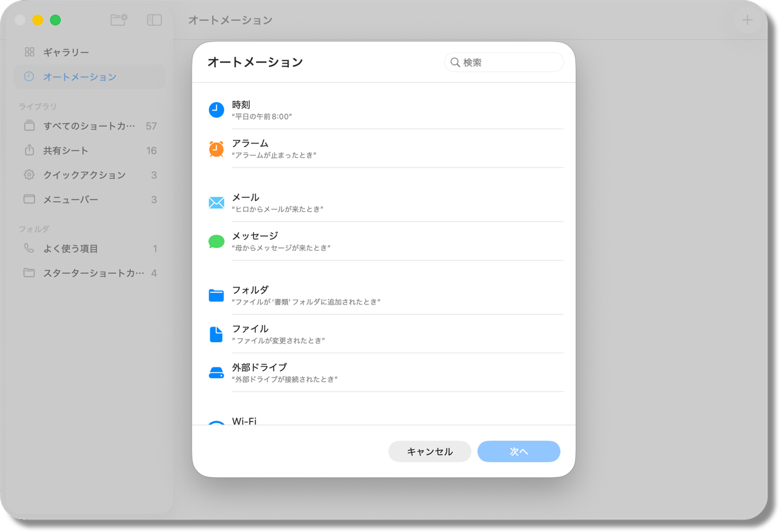This screenshot has width=780, height=532.
Task: Toggle the sidebar with the sidebar icon
Action: point(154,19)
